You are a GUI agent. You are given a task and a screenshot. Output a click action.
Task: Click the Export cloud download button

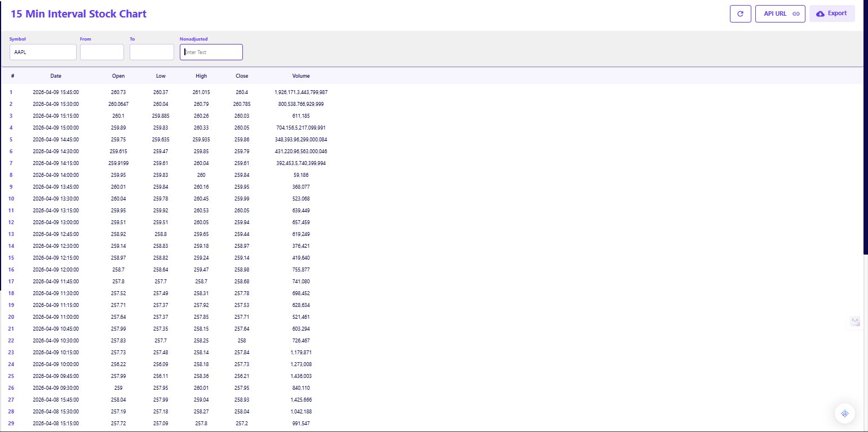(x=831, y=14)
